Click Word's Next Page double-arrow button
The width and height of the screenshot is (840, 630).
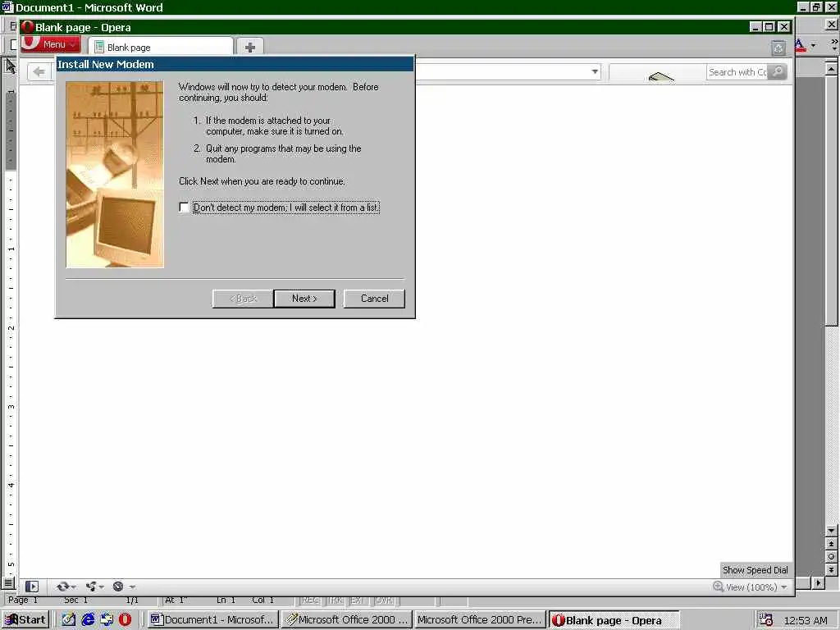(832, 569)
